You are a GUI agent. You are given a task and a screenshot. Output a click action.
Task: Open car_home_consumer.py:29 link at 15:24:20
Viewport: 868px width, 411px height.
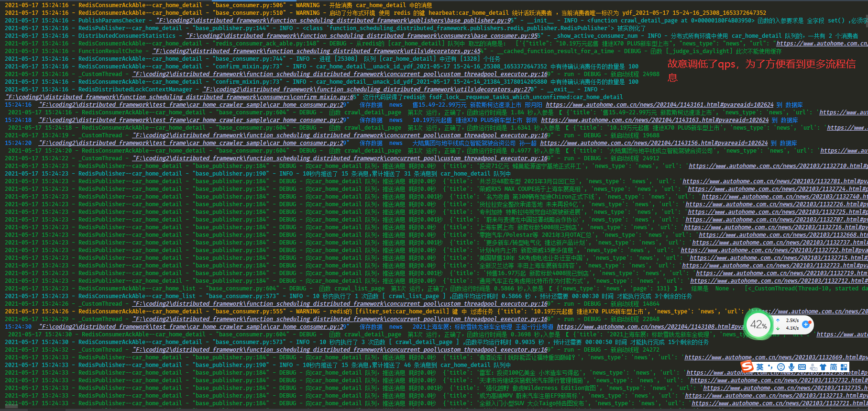click(192, 143)
